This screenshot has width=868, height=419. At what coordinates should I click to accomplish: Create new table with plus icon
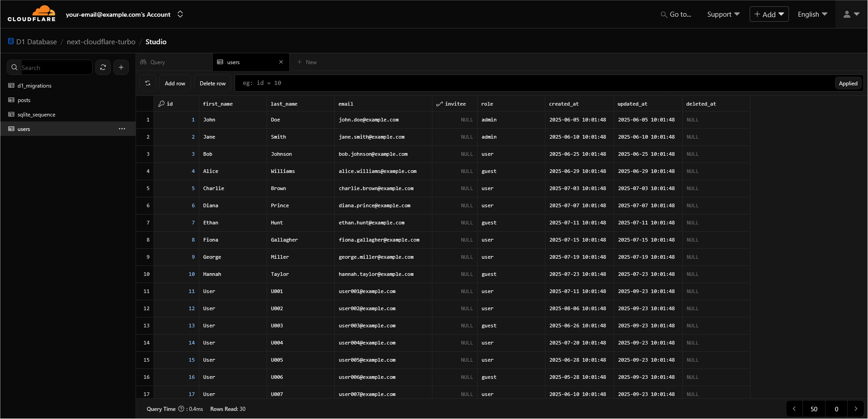point(121,67)
